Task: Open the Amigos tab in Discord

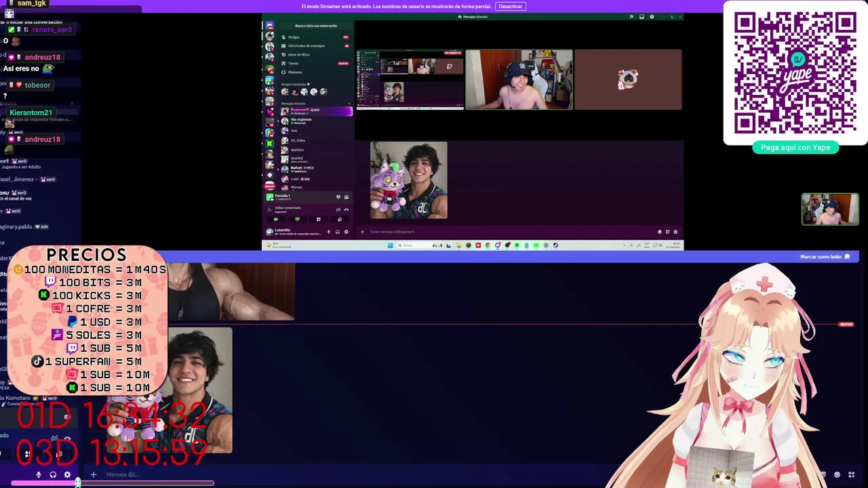Action: click(x=315, y=37)
